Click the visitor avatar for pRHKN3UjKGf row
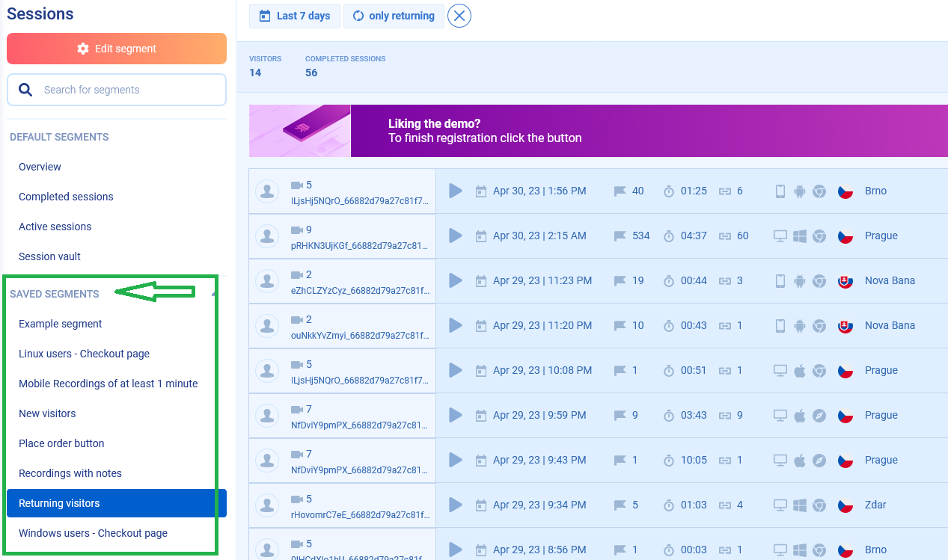The image size is (948, 560). click(x=267, y=236)
